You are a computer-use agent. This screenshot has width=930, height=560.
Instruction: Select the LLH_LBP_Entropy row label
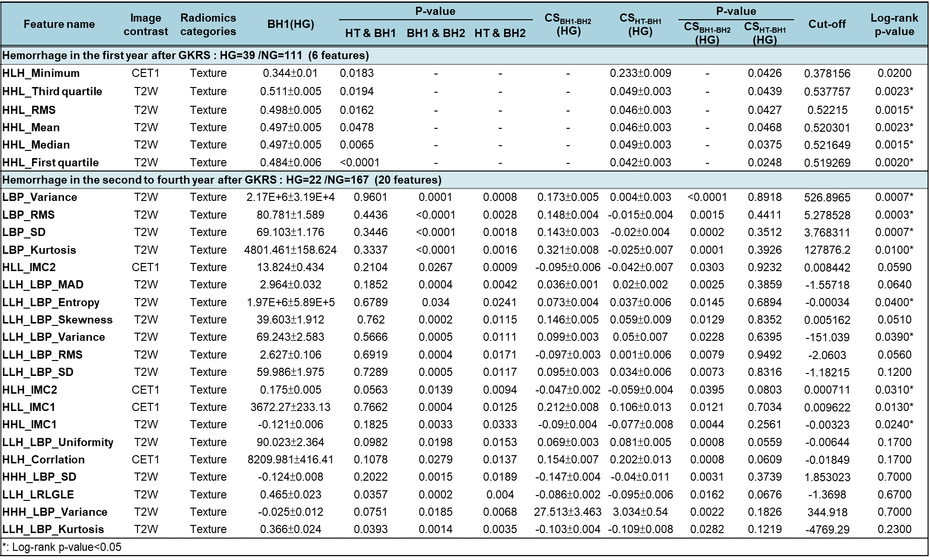pyautogui.click(x=51, y=302)
